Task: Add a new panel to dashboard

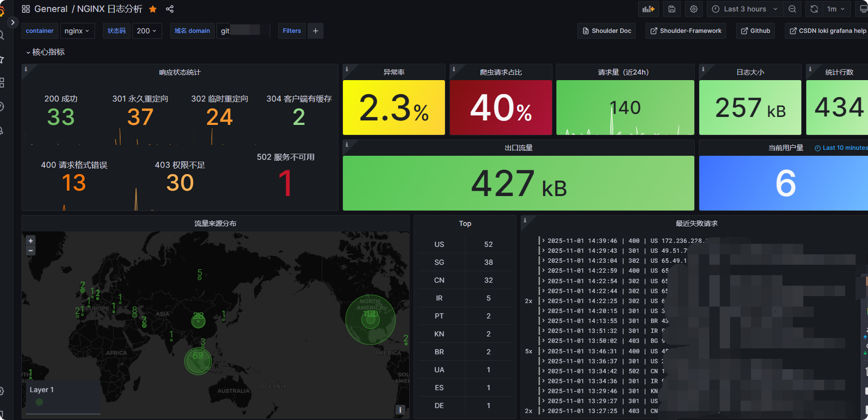Action: pyautogui.click(x=649, y=9)
